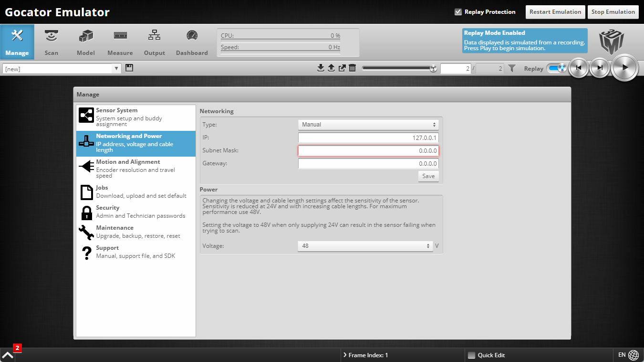Click the Networking section heading
644x362 pixels.
(217, 111)
